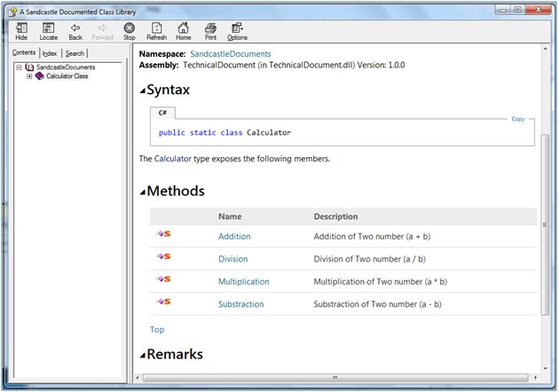The width and height of the screenshot is (559, 392).
Task: Switch to the Search tab
Action: [75, 53]
